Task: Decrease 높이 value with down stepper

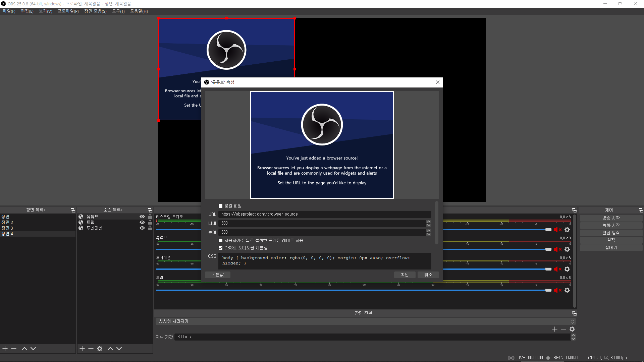Action: [428, 234]
